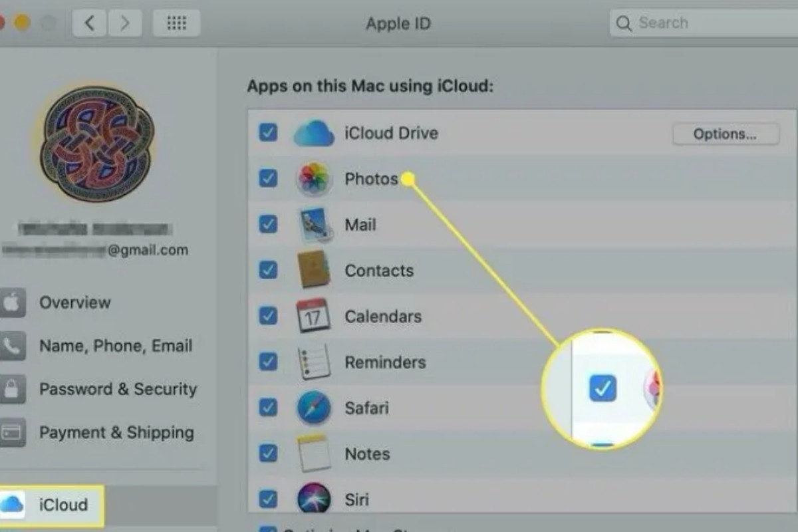Click the "Reminders" label
This screenshot has width=798, height=532.
(x=385, y=362)
